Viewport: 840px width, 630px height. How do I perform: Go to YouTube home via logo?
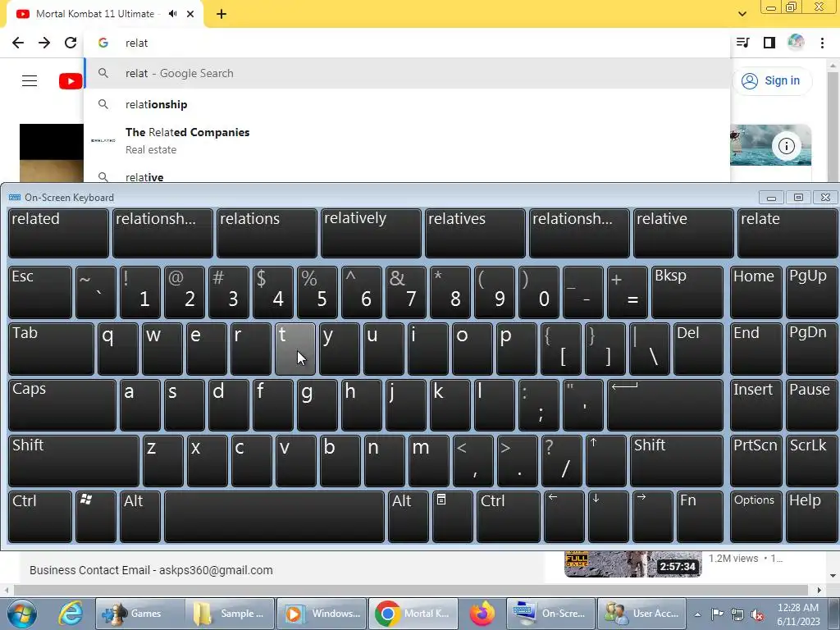71,81
